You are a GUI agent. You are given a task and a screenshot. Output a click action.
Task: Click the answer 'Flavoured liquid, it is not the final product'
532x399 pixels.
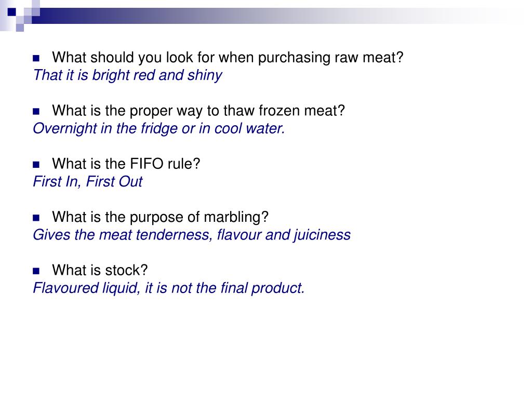[x=169, y=288]
